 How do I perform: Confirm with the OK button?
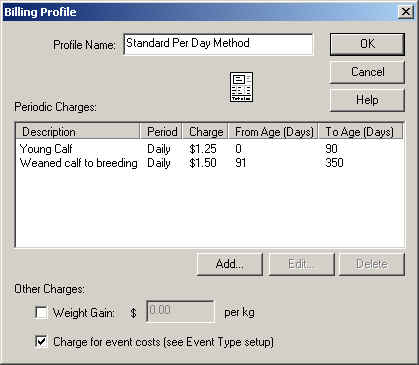click(367, 44)
